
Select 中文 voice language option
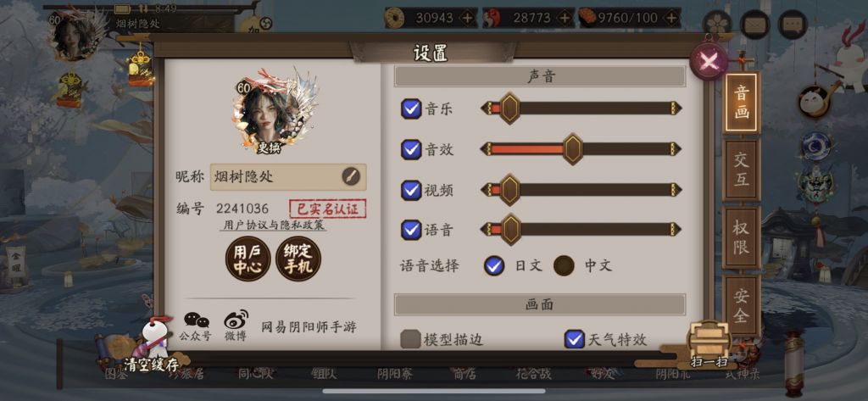click(564, 266)
